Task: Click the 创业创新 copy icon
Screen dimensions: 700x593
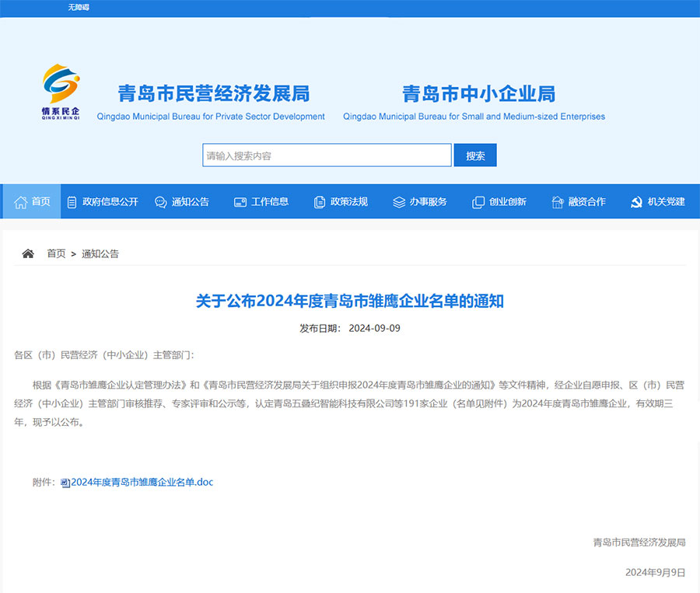Action: [x=478, y=202]
